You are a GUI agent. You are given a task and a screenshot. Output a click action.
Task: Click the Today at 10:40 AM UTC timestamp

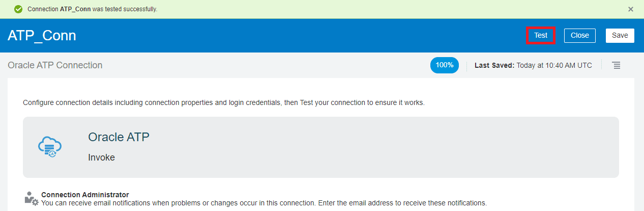554,65
